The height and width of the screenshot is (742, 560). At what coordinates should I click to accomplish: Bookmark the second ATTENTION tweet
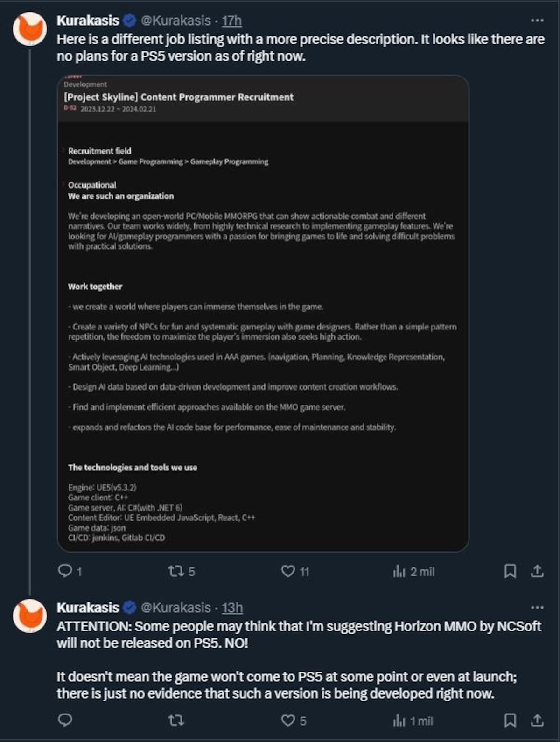point(510,721)
